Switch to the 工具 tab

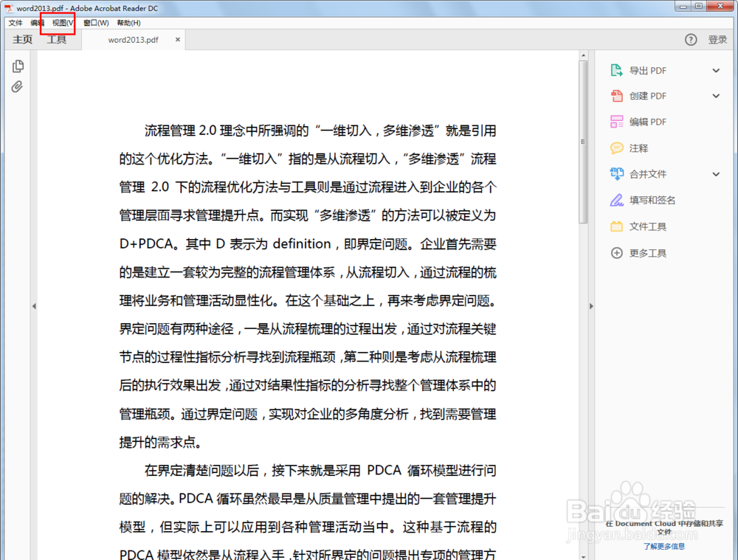pos(57,40)
